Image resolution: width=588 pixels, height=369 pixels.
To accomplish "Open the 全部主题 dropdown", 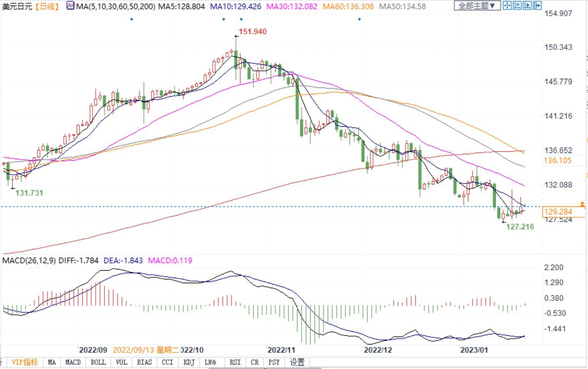I will [x=477, y=6].
